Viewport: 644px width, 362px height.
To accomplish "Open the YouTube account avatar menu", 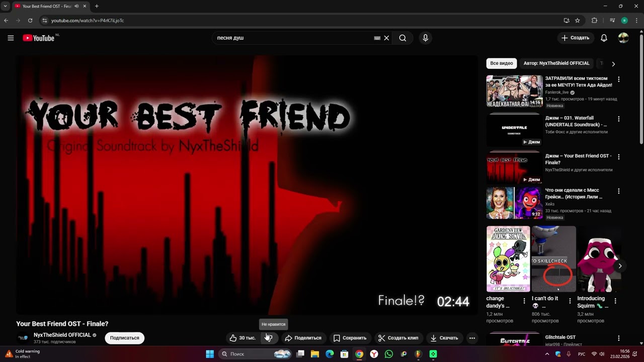I will pos(623,38).
